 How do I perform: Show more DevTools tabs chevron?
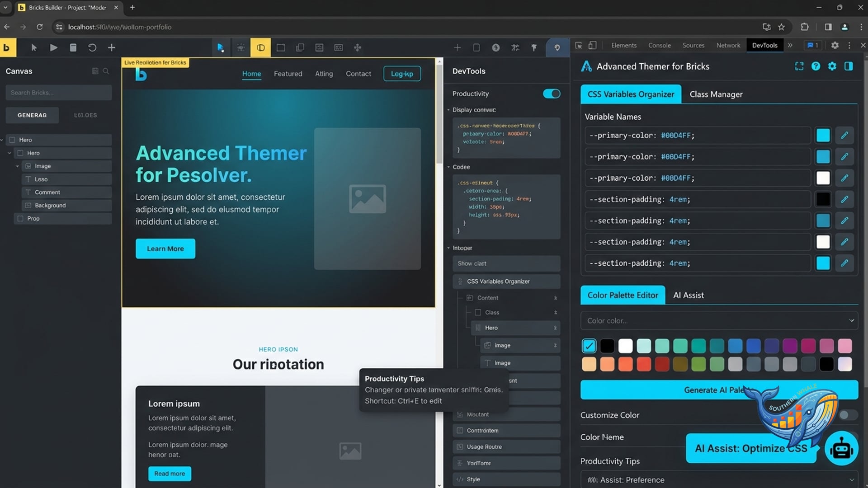[x=790, y=45]
